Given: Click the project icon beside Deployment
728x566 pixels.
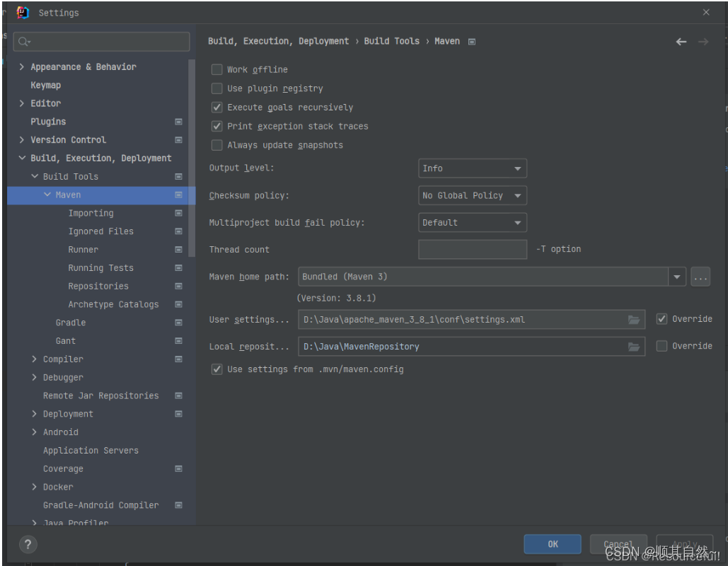Looking at the screenshot, I should tap(178, 414).
